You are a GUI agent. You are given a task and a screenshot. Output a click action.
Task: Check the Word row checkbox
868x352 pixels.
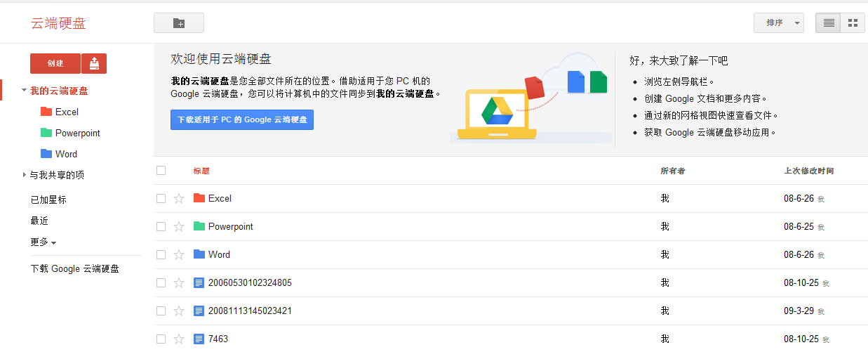pos(161,254)
